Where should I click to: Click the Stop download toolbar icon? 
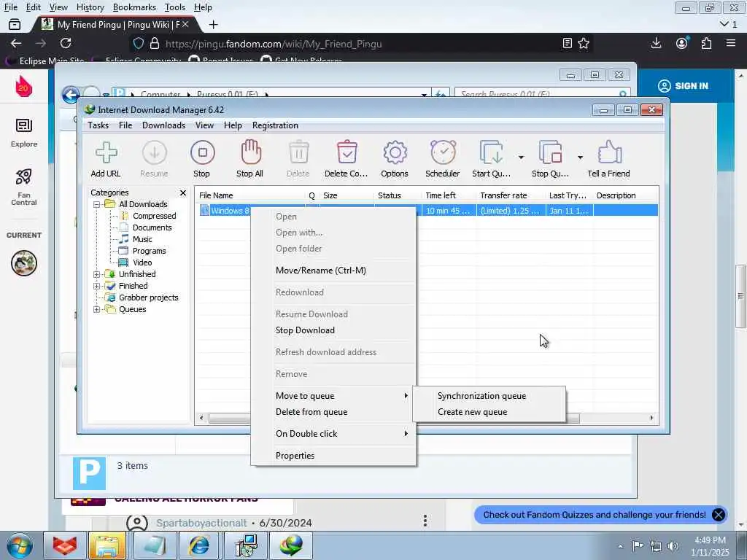tap(203, 152)
